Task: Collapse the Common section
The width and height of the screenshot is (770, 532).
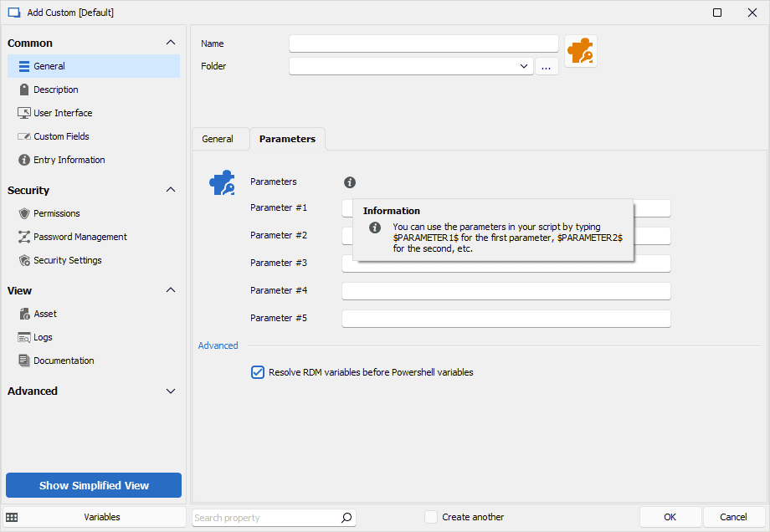Action: pos(171,43)
